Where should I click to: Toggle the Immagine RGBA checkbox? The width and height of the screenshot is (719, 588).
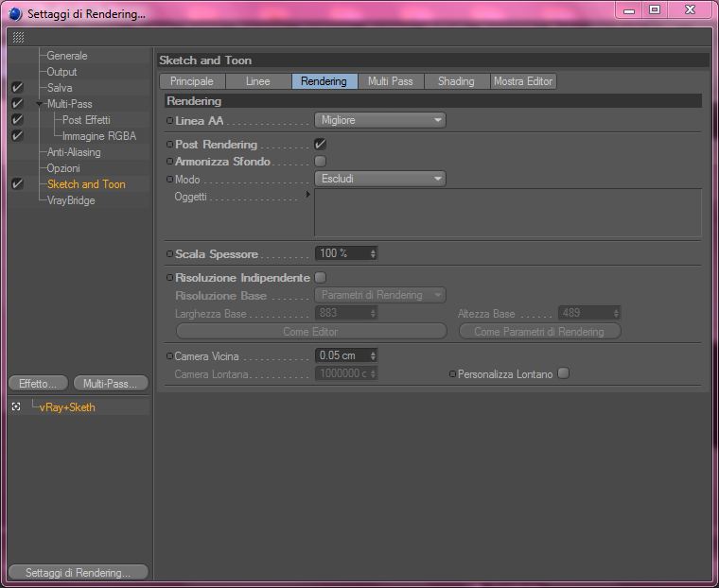point(17,135)
